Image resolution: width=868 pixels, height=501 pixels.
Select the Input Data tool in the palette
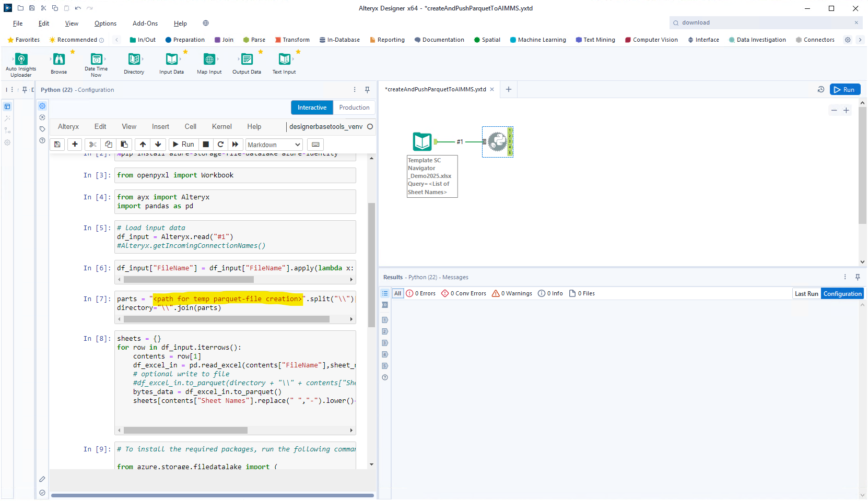[171, 64]
